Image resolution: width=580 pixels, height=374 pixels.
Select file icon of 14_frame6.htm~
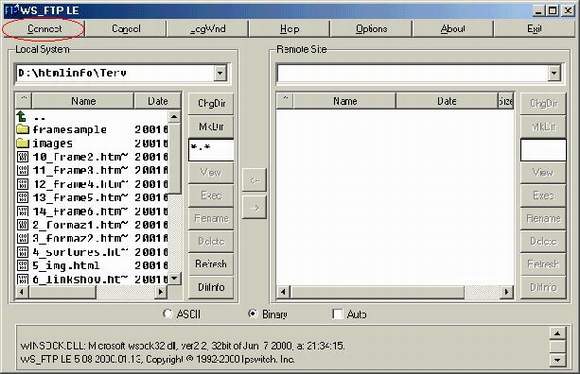pyautogui.click(x=23, y=211)
